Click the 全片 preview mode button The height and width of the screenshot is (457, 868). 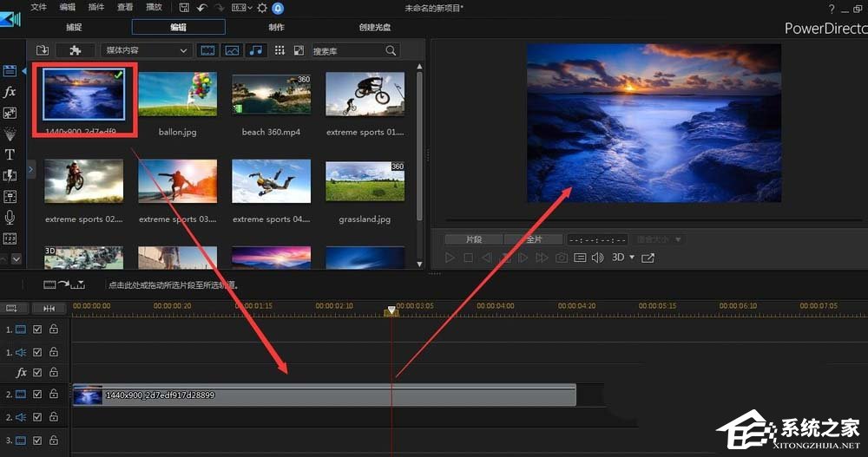point(534,239)
